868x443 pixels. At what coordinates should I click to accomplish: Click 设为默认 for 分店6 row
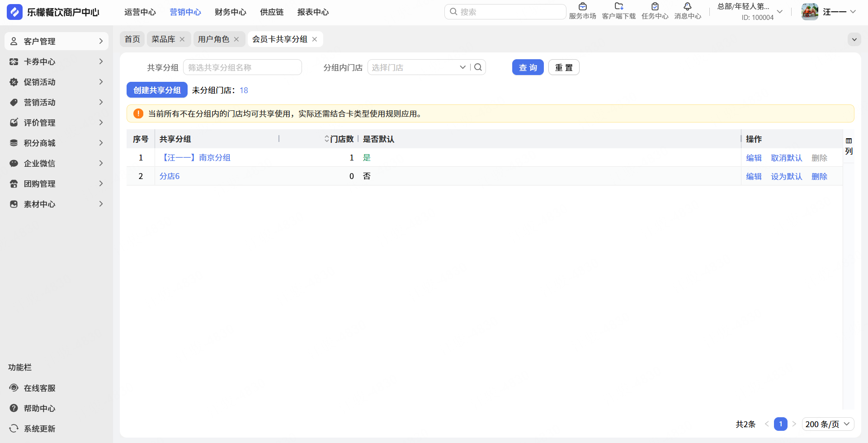(787, 176)
